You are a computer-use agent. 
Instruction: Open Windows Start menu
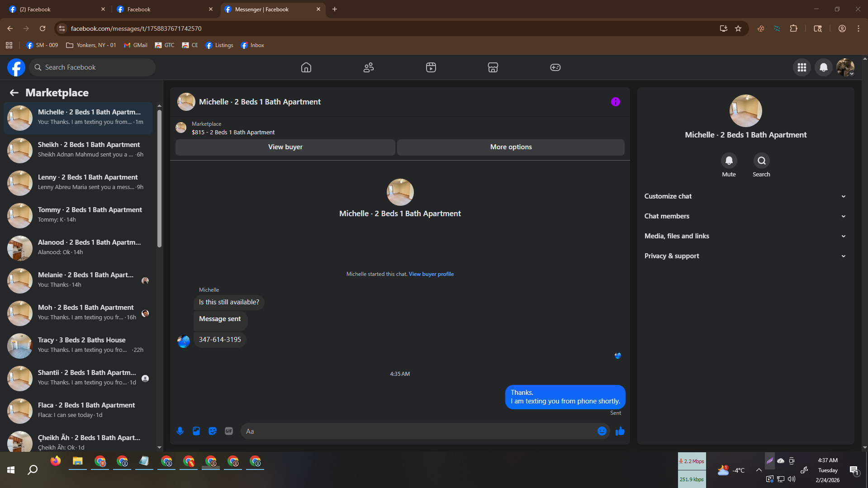tap(11, 470)
